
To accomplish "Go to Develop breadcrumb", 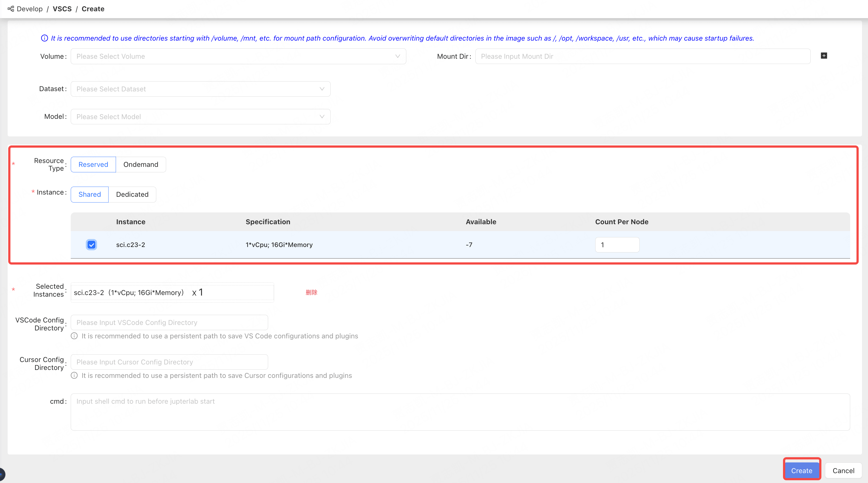I will point(30,9).
